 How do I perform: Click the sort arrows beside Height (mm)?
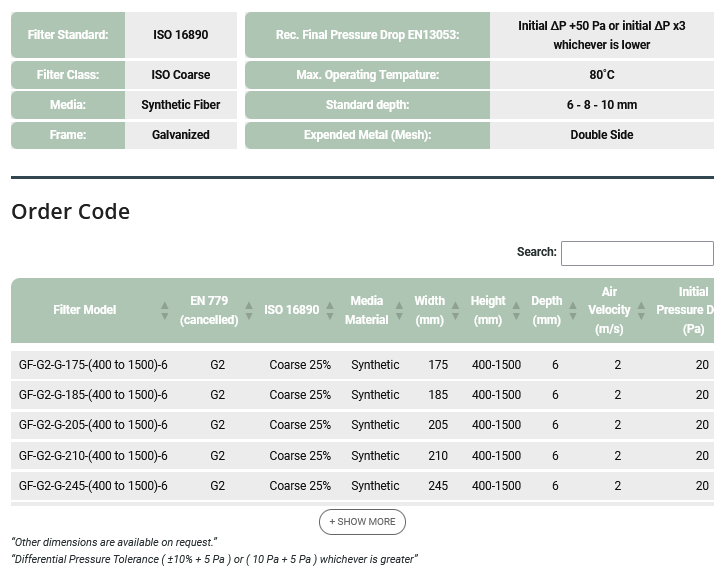click(516, 310)
